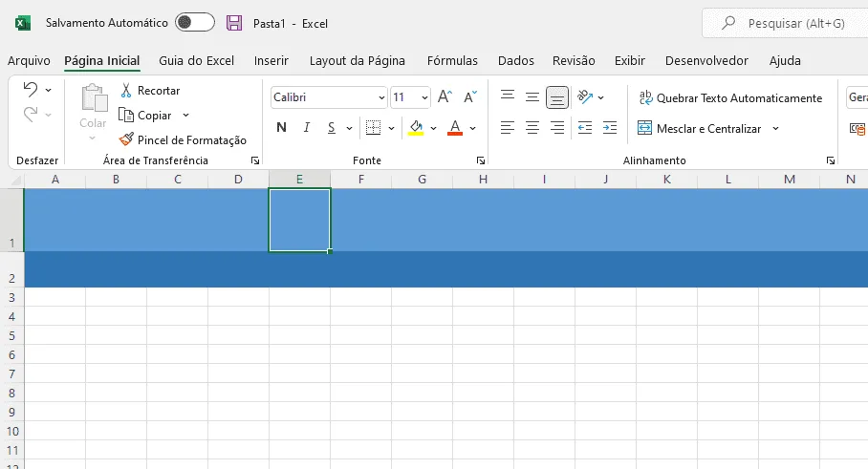Expand the orientation options arrow
868x469 pixels.
coord(600,97)
